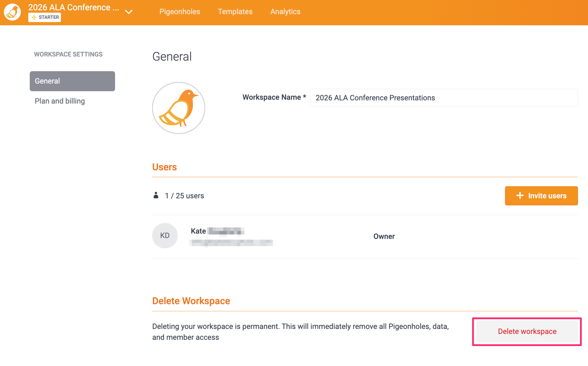
Task: Click the WORKSPACE SETTINGS sidebar label
Action: tap(68, 54)
